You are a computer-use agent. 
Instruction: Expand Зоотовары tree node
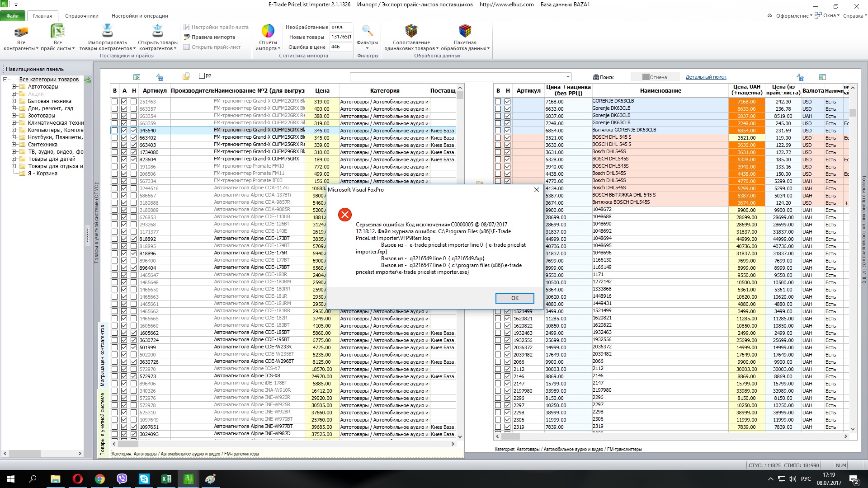click(x=14, y=116)
